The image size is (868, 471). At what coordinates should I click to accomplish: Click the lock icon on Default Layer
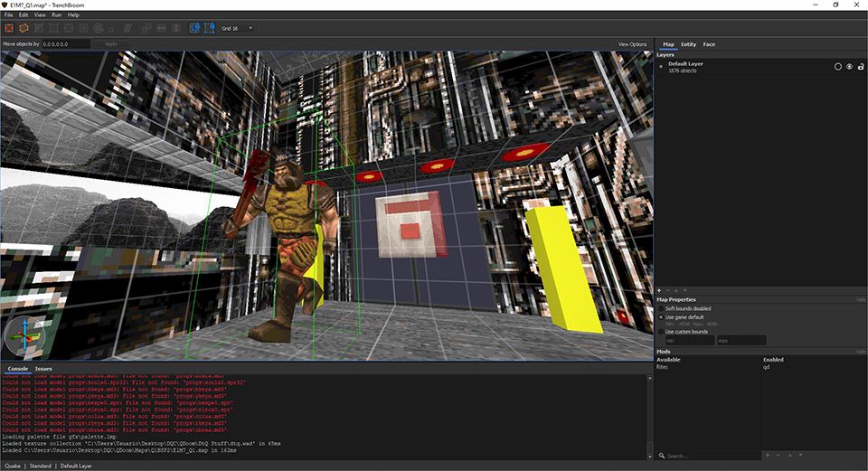point(860,67)
